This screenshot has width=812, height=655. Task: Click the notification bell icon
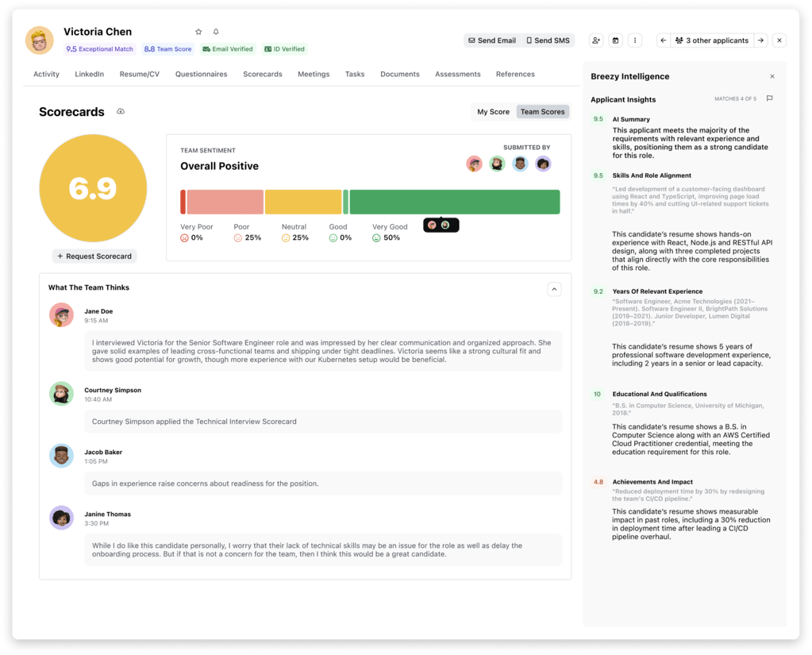click(x=216, y=32)
